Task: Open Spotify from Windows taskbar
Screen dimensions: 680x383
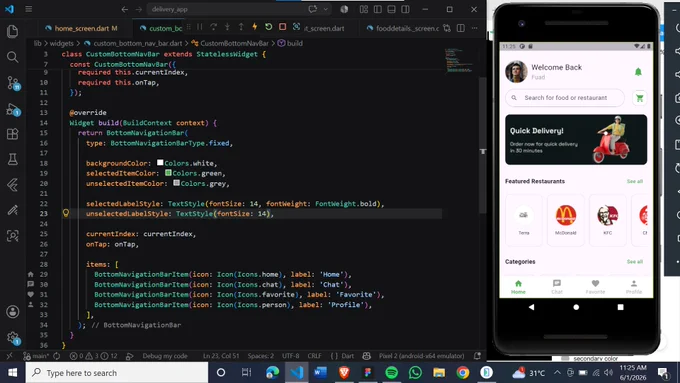Action: point(391,373)
